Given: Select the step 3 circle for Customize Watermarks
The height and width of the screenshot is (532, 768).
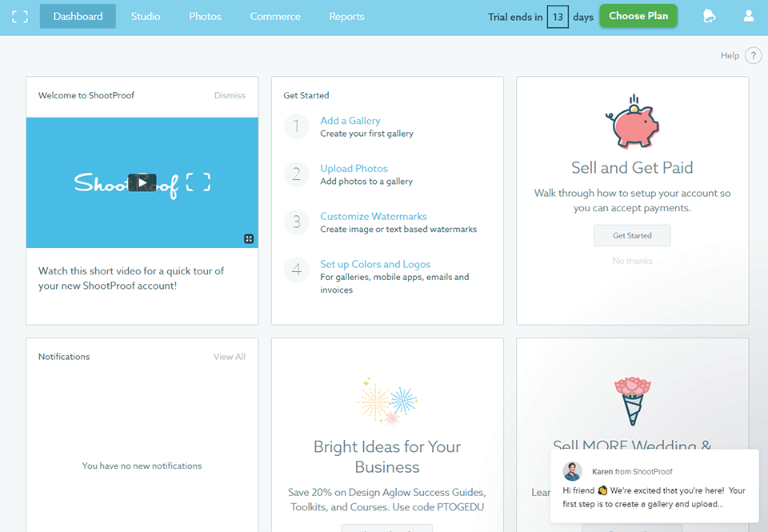Looking at the screenshot, I should point(296,222).
